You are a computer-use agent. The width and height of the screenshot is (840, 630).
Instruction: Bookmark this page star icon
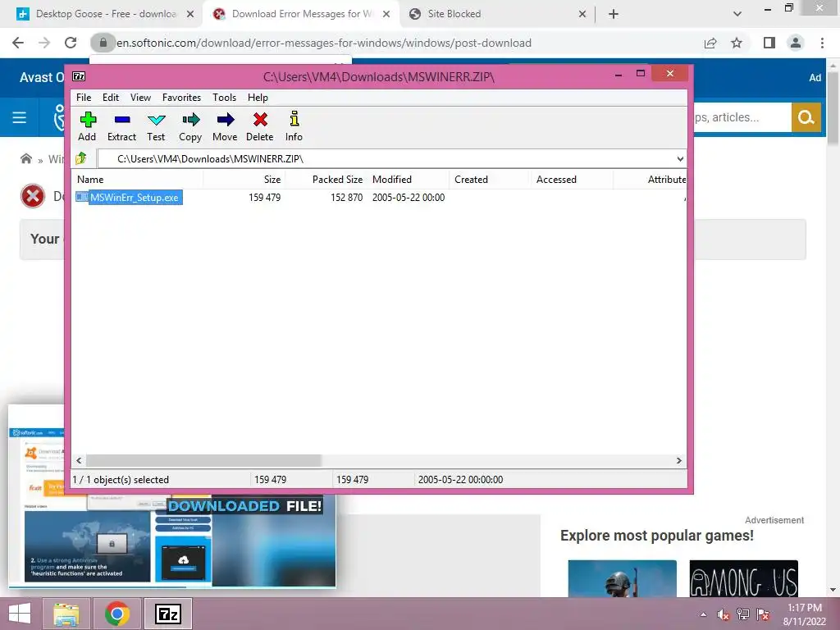coord(737,43)
